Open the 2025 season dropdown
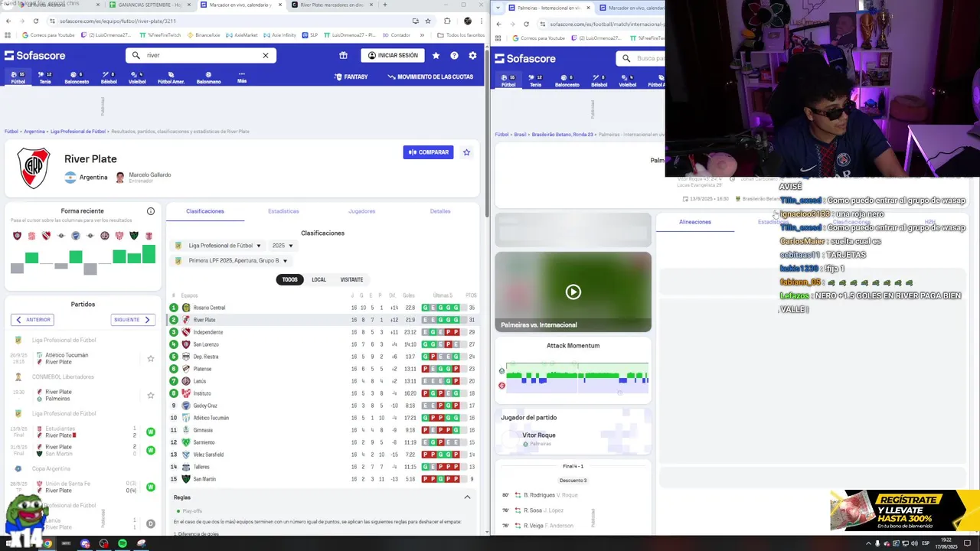 (x=283, y=246)
